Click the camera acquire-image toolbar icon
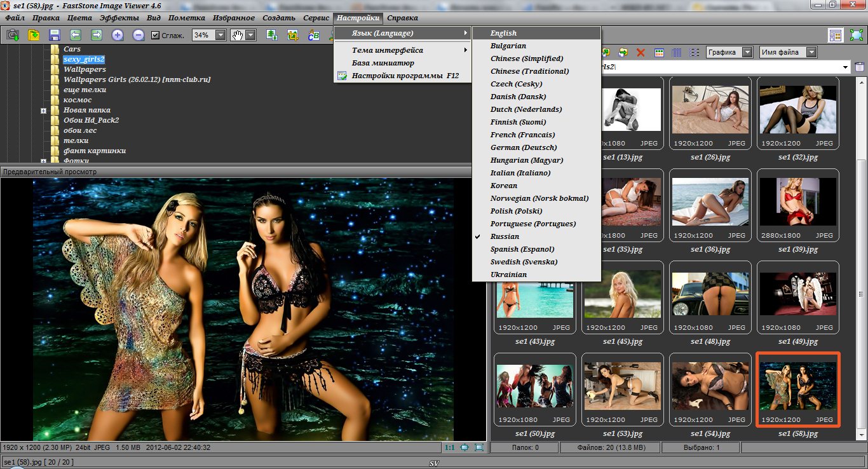 [x=12, y=36]
